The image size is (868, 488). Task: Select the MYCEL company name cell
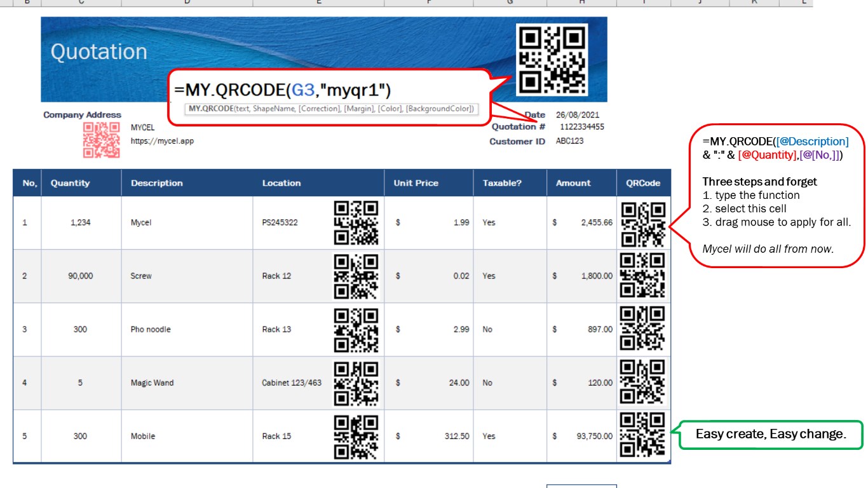(142, 128)
